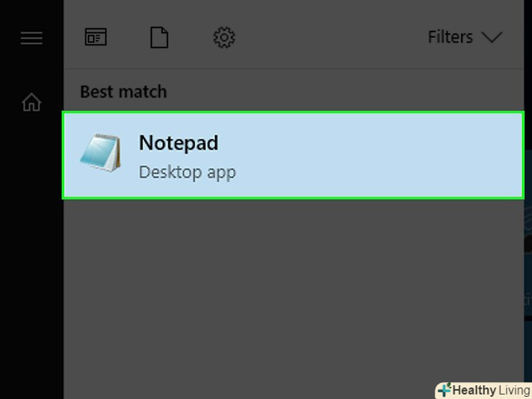This screenshot has height=399, width=532.
Task: Filter results by Apps icon
Action: click(x=96, y=37)
